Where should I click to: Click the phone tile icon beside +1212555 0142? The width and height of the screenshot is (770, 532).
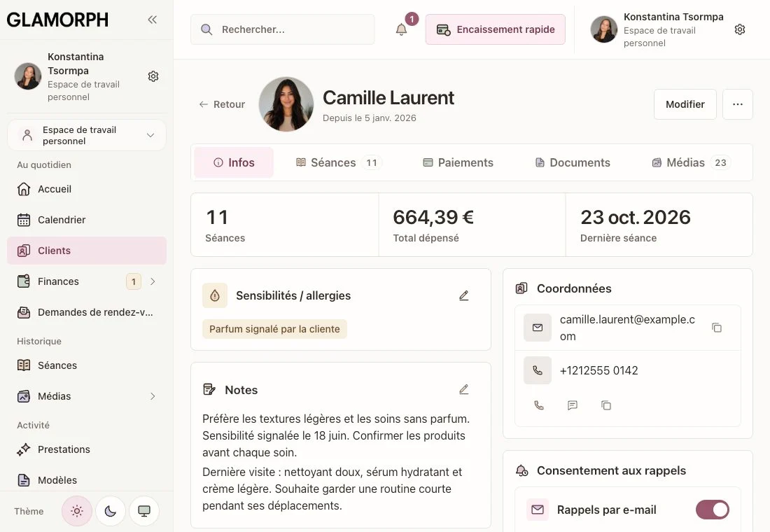click(x=538, y=370)
